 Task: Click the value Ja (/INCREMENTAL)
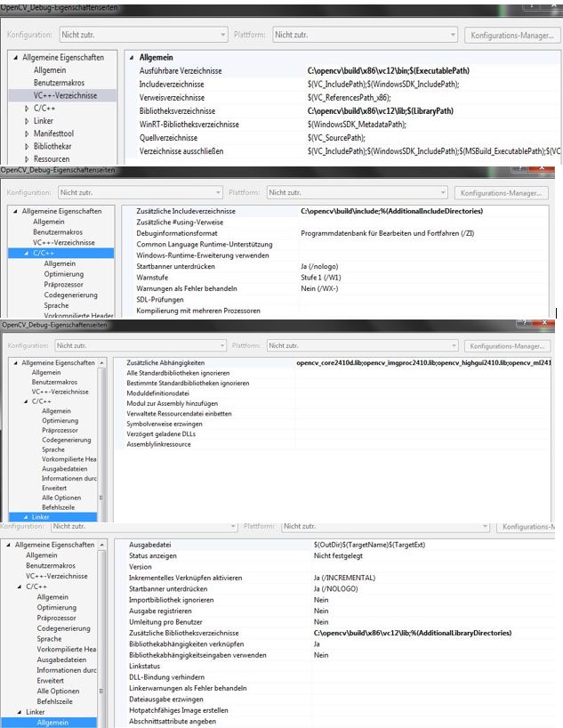[344, 578]
